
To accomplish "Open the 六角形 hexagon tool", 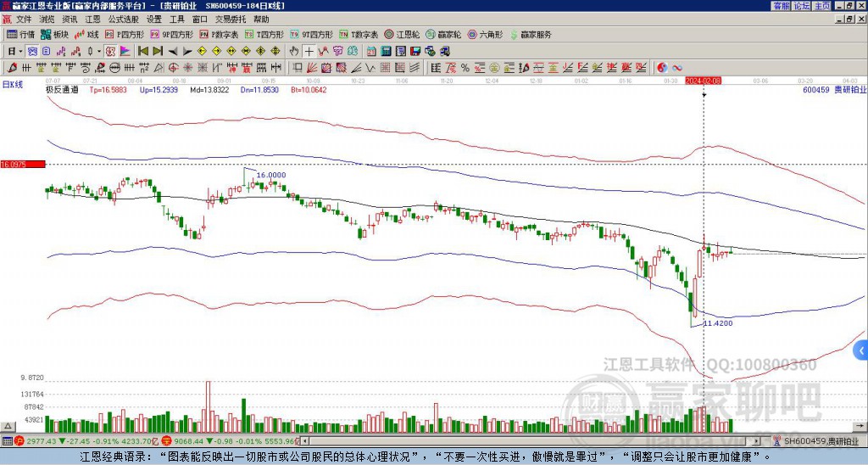I will point(485,34).
